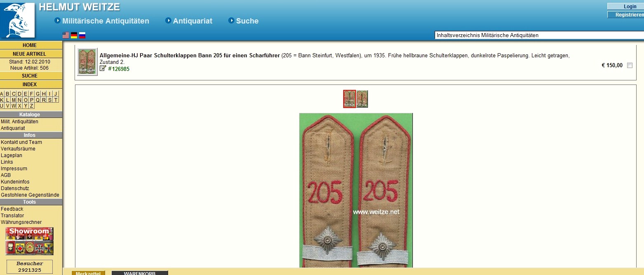Open Suche in top navigation
The height and width of the screenshot is (275, 644).
click(x=247, y=21)
